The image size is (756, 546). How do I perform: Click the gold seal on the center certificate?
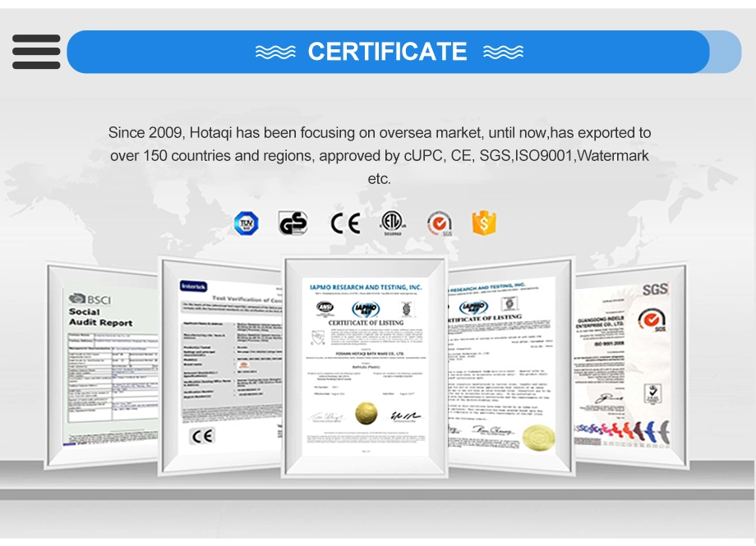pos(366,414)
